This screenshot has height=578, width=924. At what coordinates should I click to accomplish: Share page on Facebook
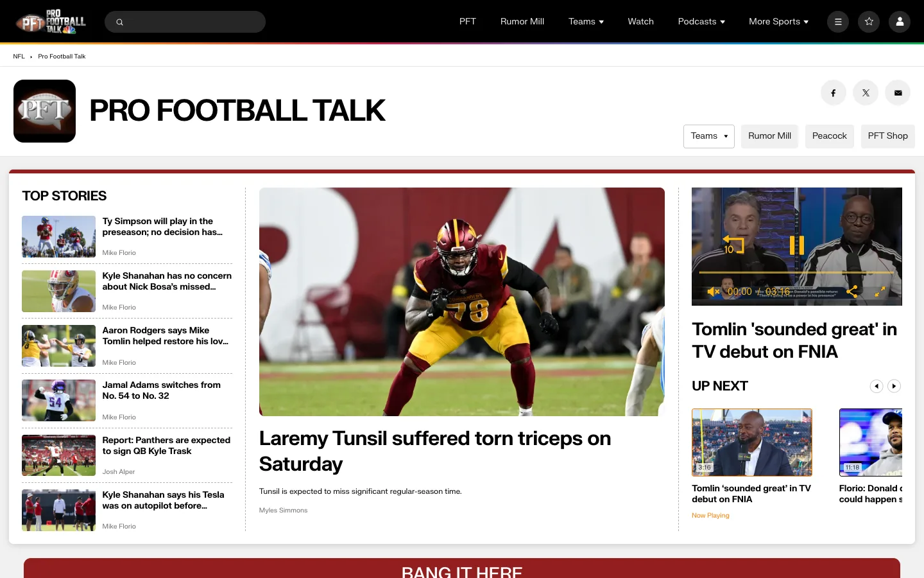tap(834, 93)
